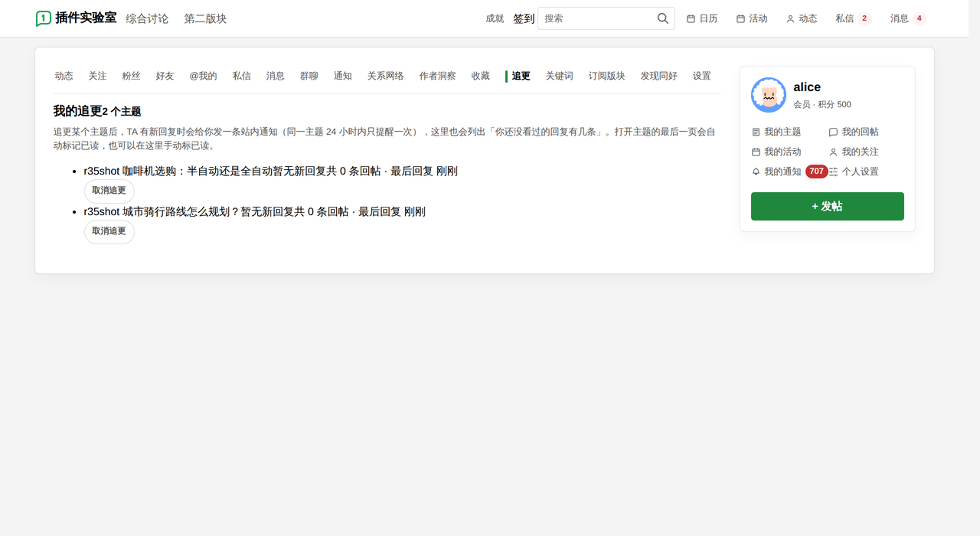The image size is (980, 536).
Task: Click the 我的追更 heading
Action: [77, 111]
